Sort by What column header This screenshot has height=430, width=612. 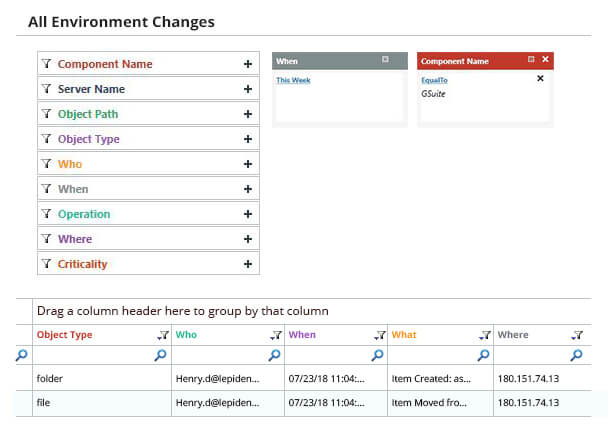click(x=404, y=335)
